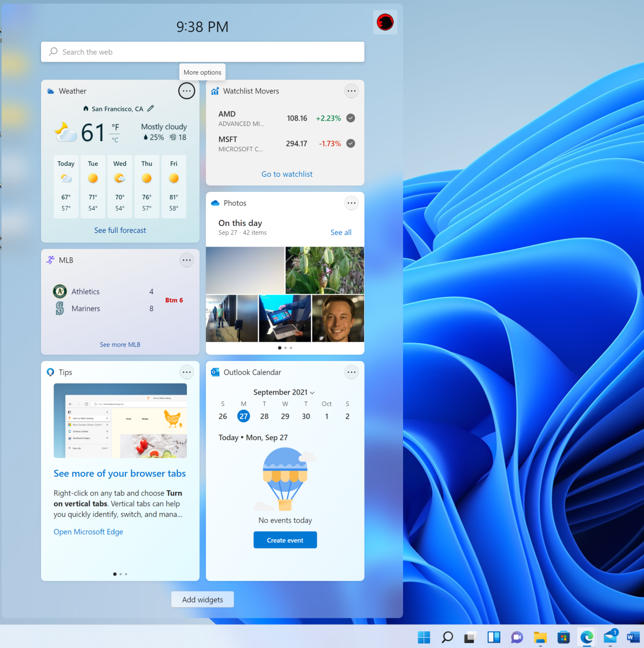The height and width of the screenshot is (648, 644).
Task: Click Go to watchlist link
Action: pyautogui.click(x=287, y=174)
